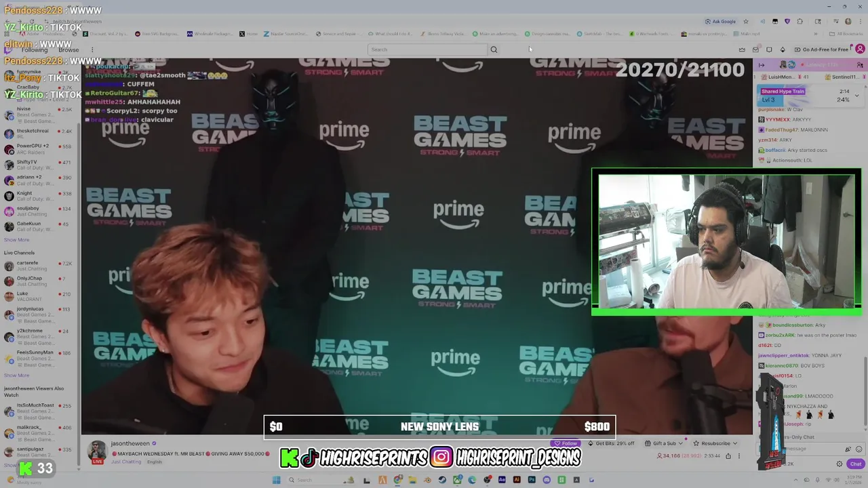This screenshot has height=488, width=868.
Task: Open the whispers speech bubble icon
Action: [x=769, y=49]
